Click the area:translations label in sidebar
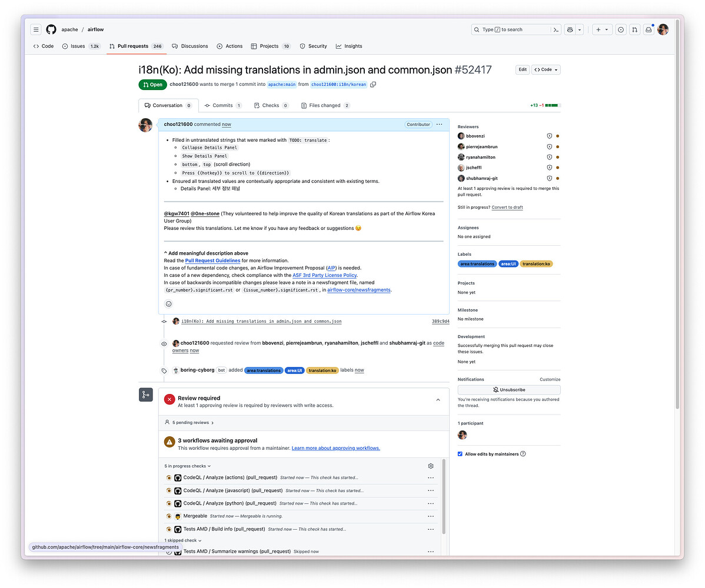 point(477,264)
